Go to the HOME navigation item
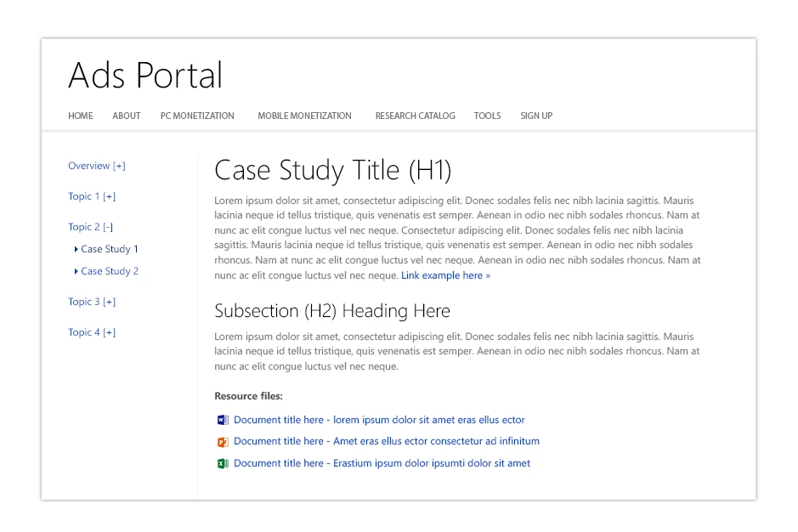The height and width of the screenshot is (532, 798). (x=81, y=116)
